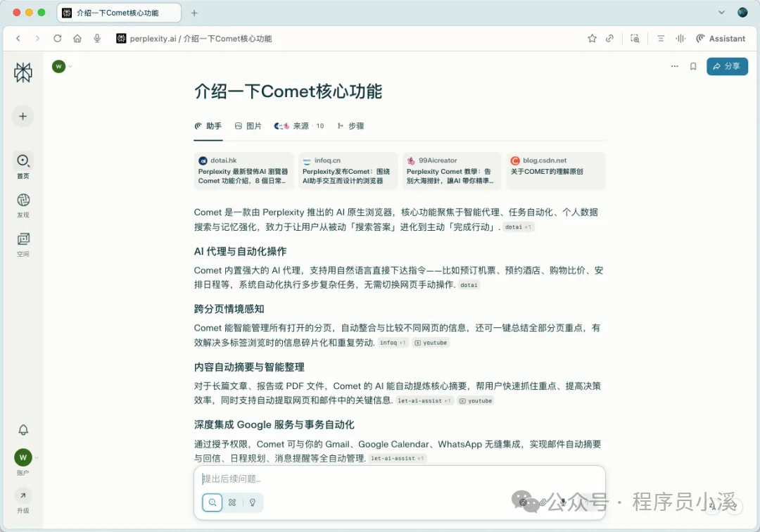The width and height of the screenshot is (760, 532).
Task: Open the 账户 account avatar in the sidebar
Action: (x=23, y=457)
